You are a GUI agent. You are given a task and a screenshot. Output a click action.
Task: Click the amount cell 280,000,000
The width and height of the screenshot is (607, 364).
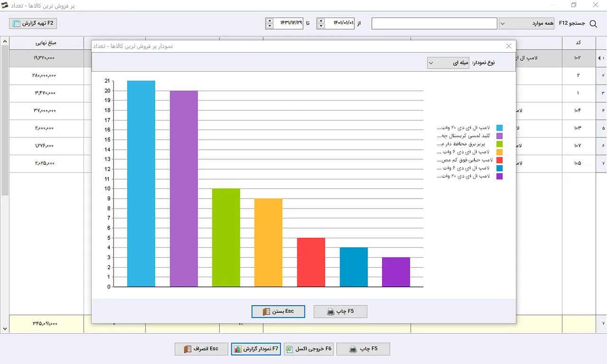click(46, 75)
